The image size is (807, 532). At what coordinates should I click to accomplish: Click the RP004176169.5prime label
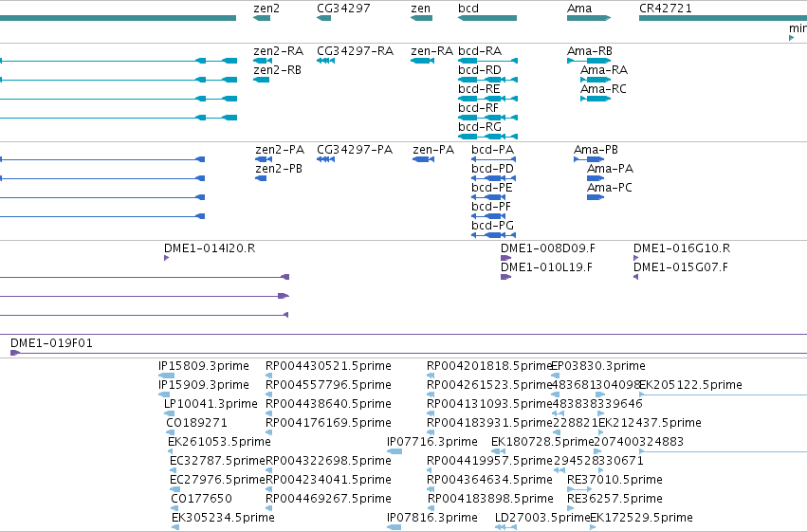[328, 423]
